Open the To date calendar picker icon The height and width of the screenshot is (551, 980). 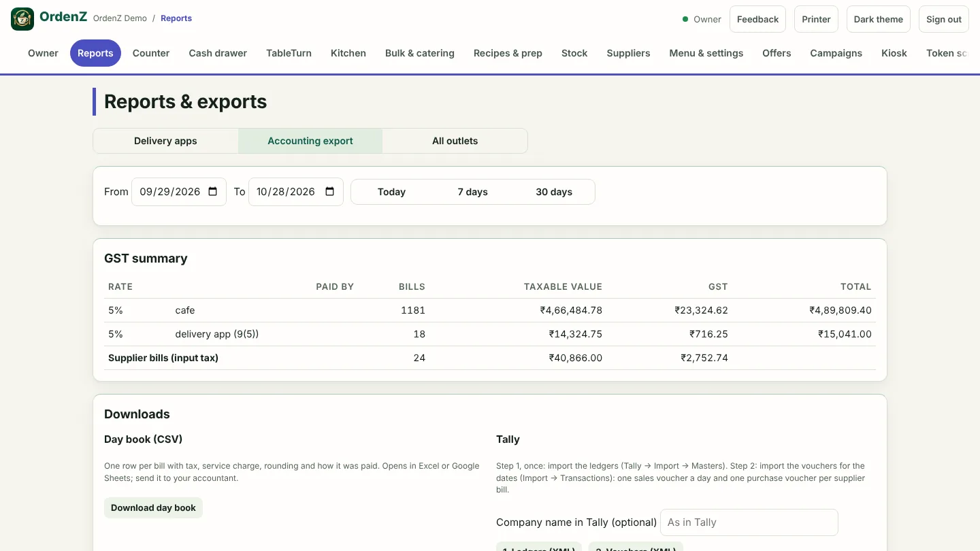click(x=330, y=192)
